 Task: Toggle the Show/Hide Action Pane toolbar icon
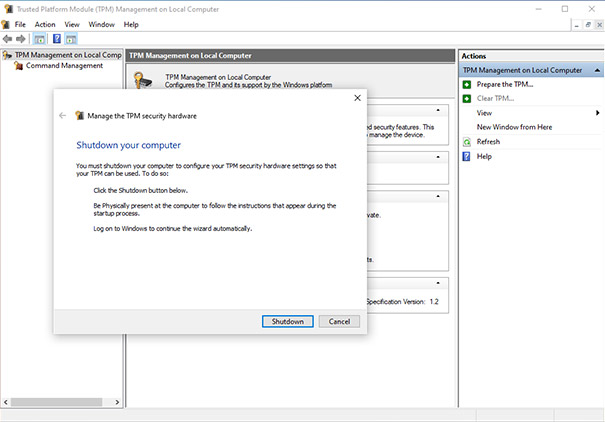71,39
